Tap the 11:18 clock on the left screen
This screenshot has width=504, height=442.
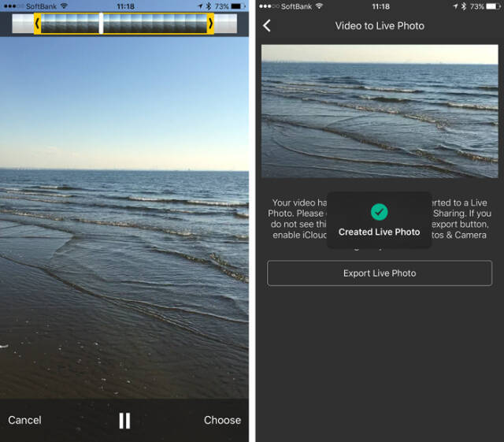coord(125,6)
